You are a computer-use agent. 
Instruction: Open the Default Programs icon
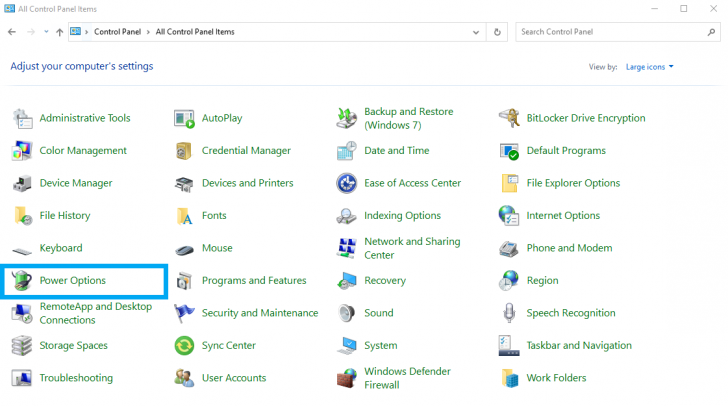tap(509, 151)
